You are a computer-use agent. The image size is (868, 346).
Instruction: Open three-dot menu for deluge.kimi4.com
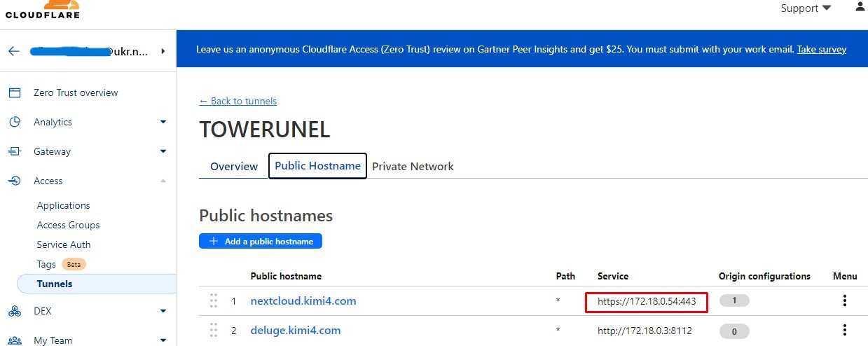845,330
